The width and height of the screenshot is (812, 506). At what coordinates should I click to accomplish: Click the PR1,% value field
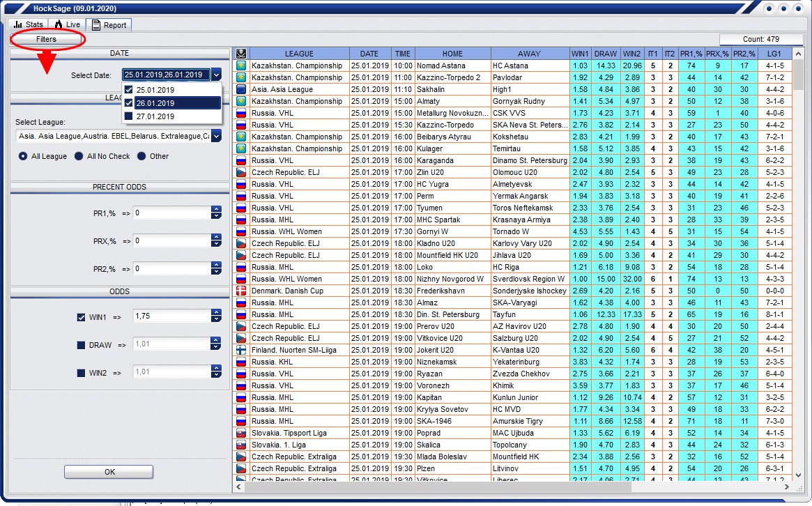pyautogui.click(x=172, y=213)
